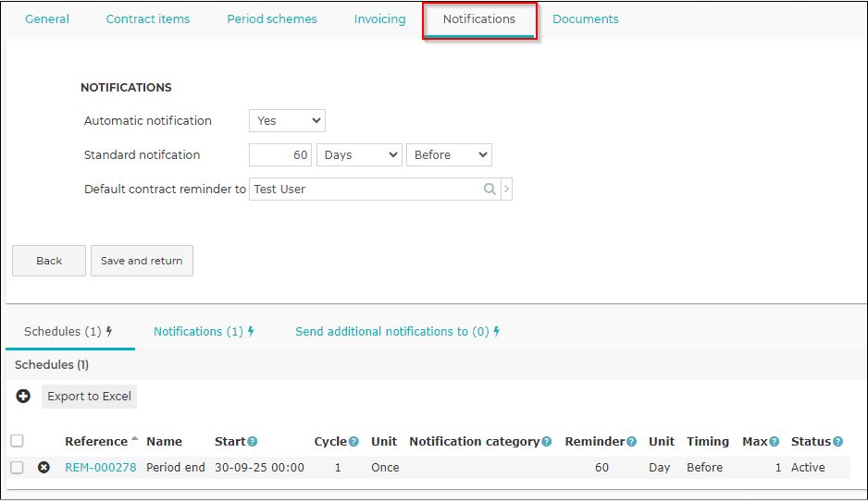Viewport: 868px width, 502px height.
Task: Click the start date 30-09-25 00:00 cell
Action: click(260, 468)
